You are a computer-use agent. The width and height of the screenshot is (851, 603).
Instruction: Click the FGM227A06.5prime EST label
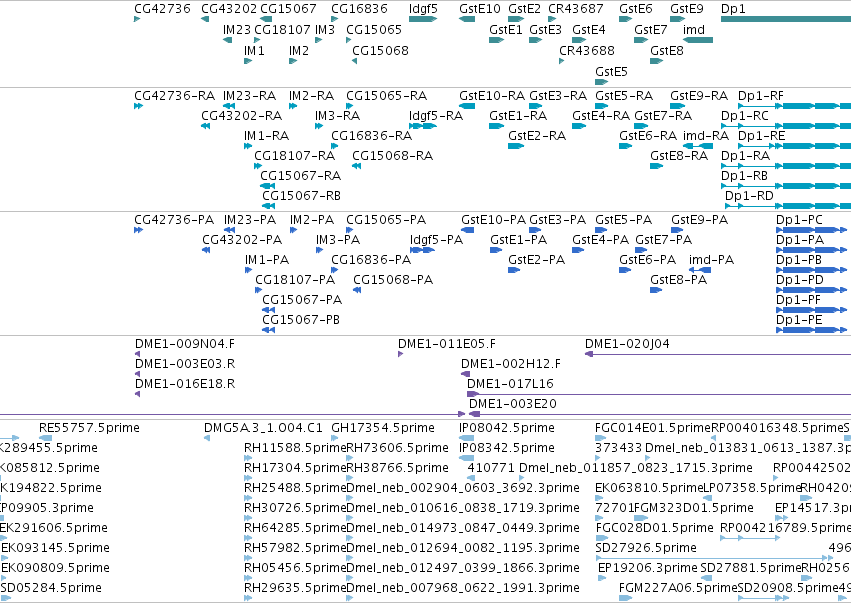[678, 588]
